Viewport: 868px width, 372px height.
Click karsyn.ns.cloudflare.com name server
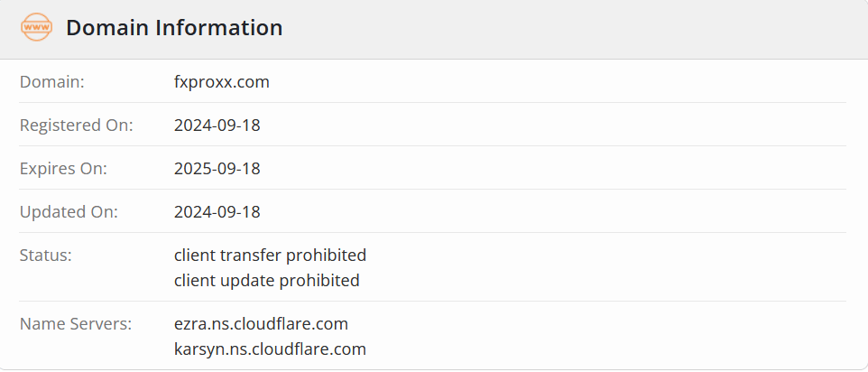pyautogui.click(x=270, y=349)
